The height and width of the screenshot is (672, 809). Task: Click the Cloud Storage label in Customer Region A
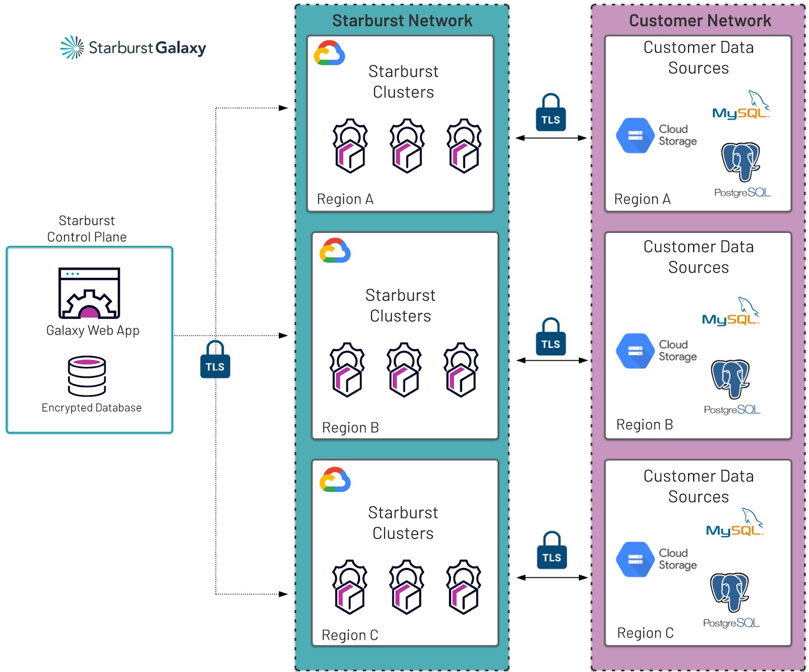[678, 135]
